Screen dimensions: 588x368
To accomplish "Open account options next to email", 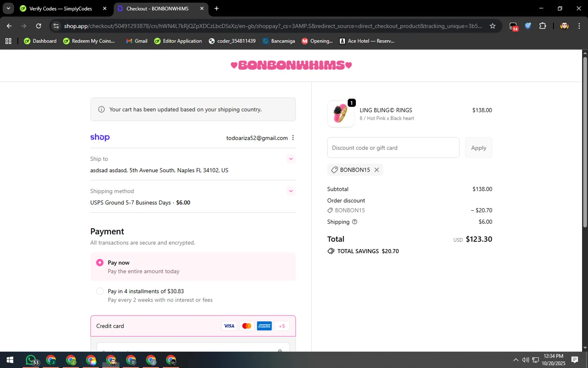I will 293,138.
